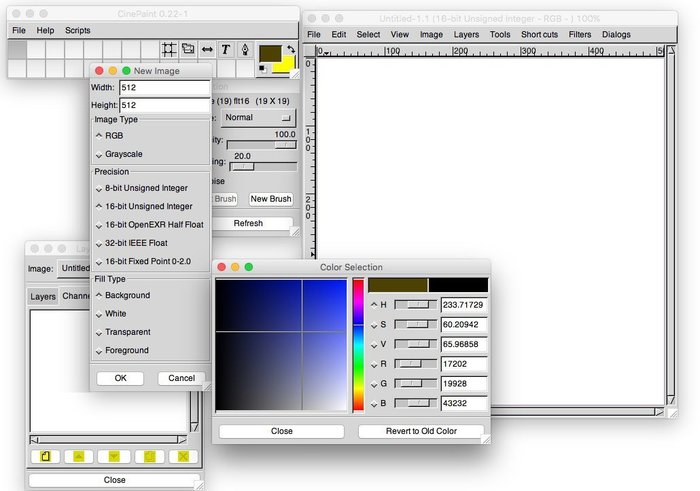The width and height of the screenshot is (700, 491).
Task: Open Edit menu in image window
Action: tap(338, 34)
